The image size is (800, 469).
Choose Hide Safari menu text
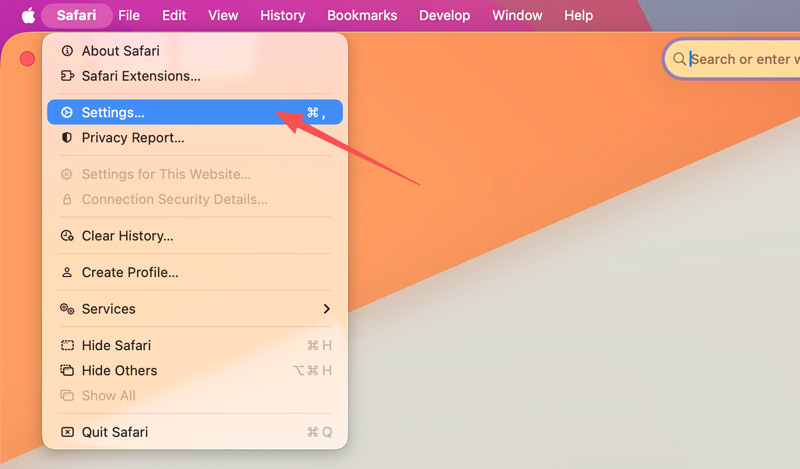[116, 345]
